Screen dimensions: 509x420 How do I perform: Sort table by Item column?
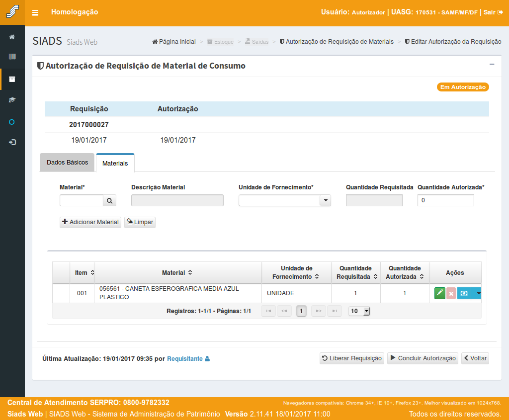92,273
